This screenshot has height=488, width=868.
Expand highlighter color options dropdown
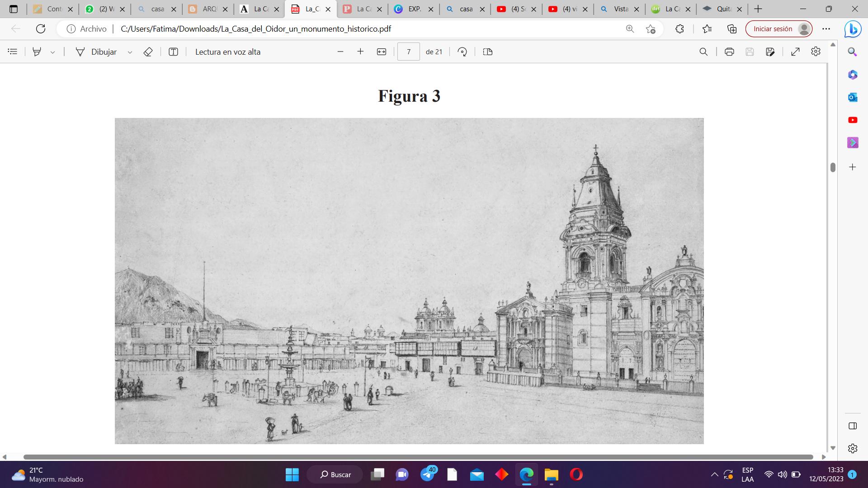tap(53, 52)
